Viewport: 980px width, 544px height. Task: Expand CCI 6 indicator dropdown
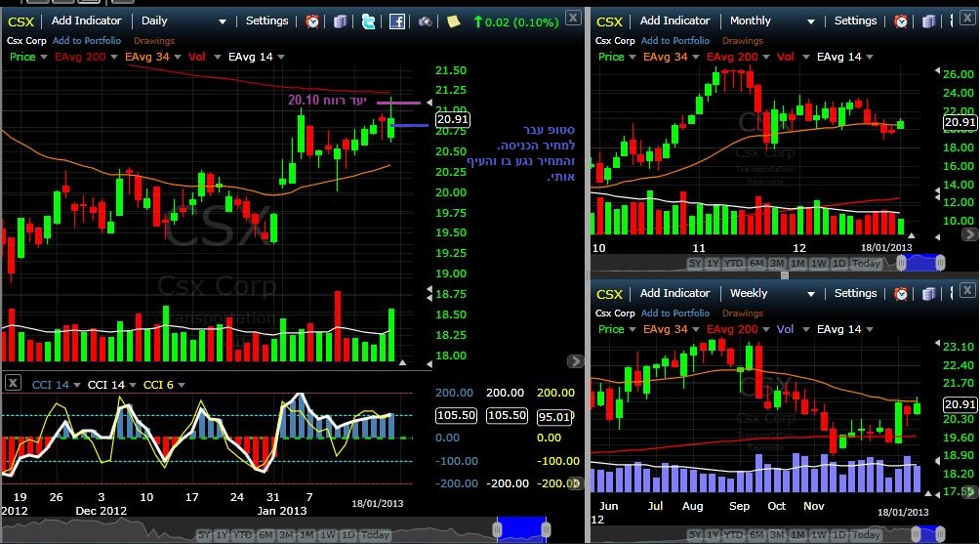pyautogui.click(x=182, y=385)
